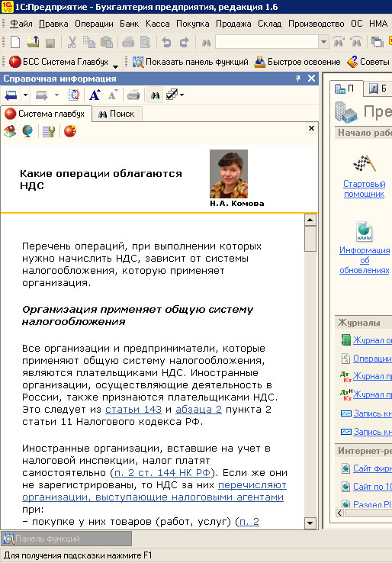The image size is (392, 563).
Task: Pin the Справочная информация panel
Action: point(298,79)
